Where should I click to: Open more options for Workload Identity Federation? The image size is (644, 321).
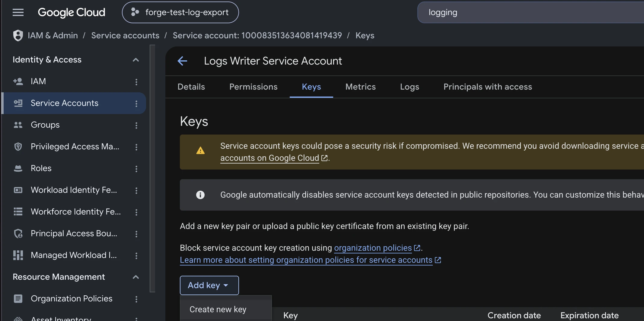click(x=136, y=190)
